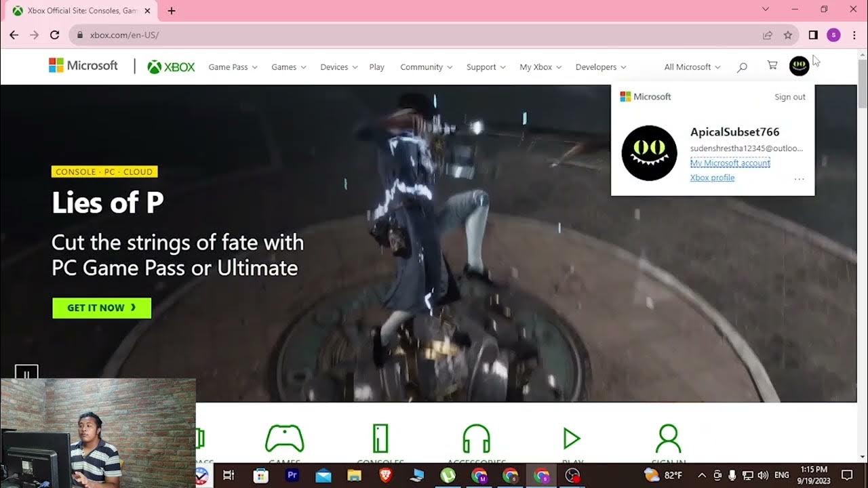This screenshot has height=488, width=868.
Task: Open the notification center icon
Action: [x=847, y=476]
